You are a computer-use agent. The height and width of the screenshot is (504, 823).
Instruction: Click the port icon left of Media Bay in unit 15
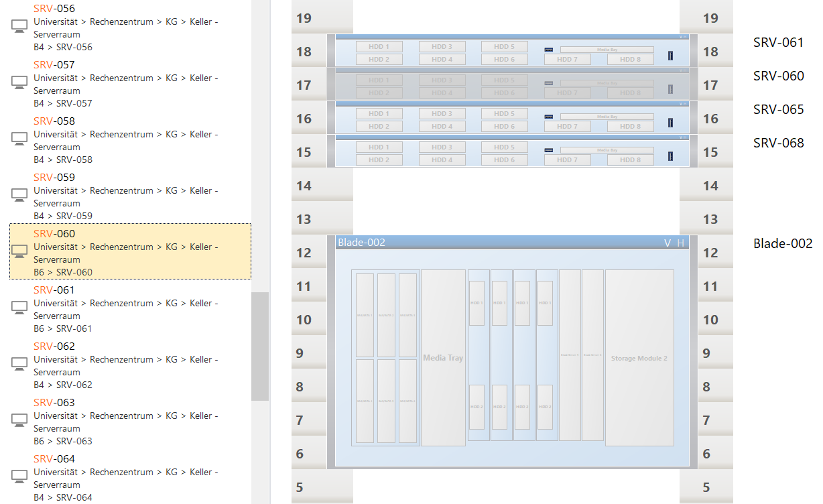pos(549,150)
